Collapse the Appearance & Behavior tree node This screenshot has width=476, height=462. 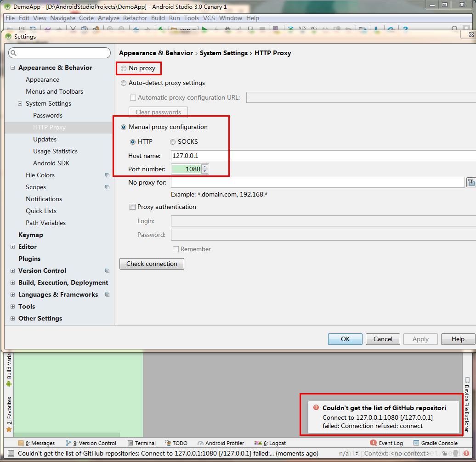click(x=12, y=68)
